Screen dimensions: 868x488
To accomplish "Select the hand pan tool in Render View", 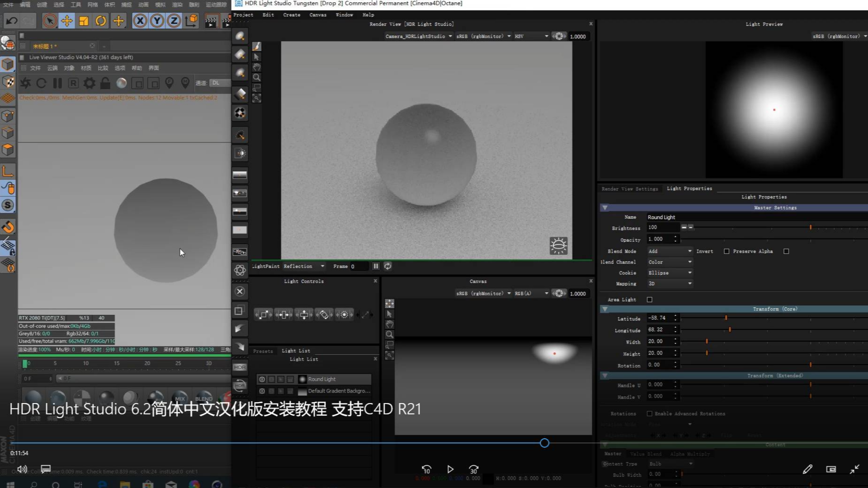I will coord(256,67).
